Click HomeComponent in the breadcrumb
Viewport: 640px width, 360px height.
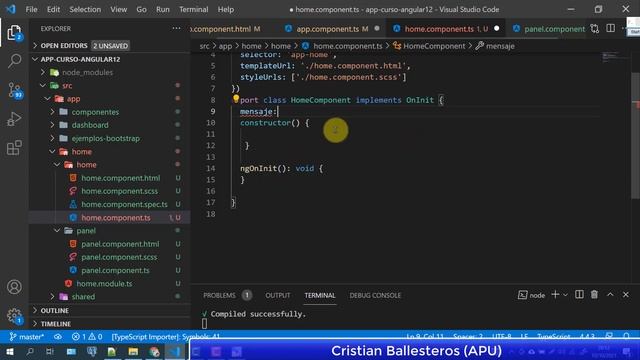[x=433, y=46]
